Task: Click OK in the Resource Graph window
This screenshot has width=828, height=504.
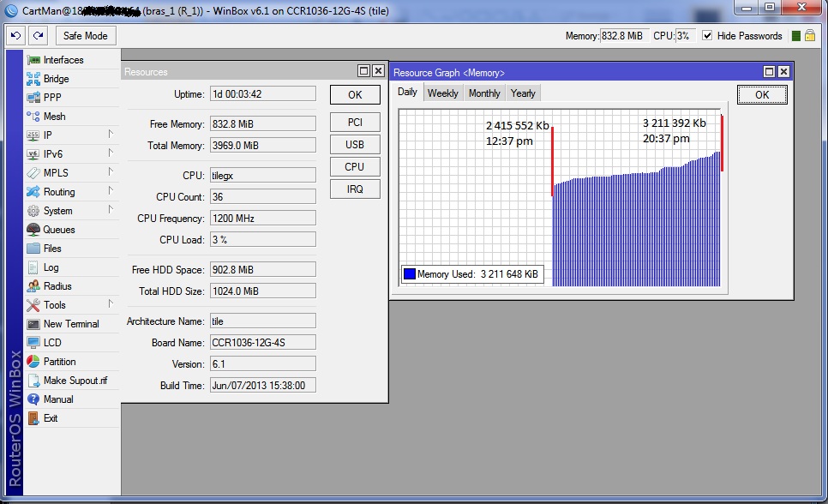Action: [762, 94]
